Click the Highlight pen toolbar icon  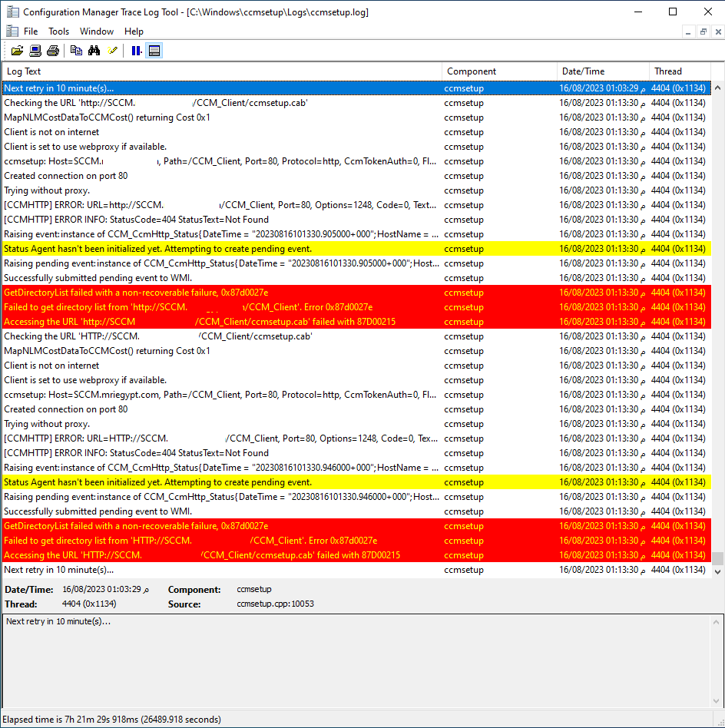click(x=112, y=51)
